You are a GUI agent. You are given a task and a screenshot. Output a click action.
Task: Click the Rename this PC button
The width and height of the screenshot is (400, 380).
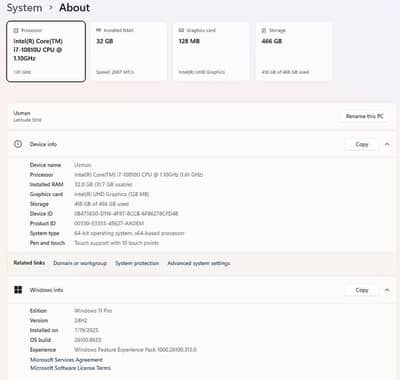pyautogui.click(x=365, y=116)
